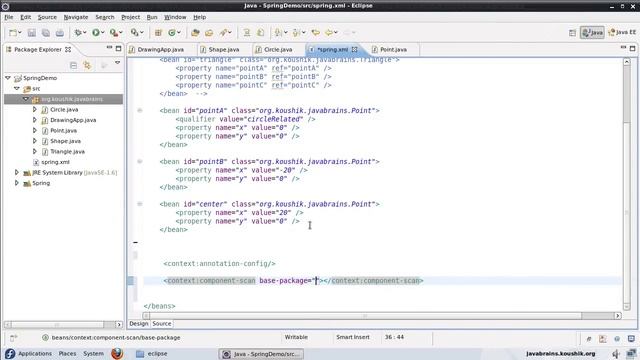Click the context:annotation-config line in editor
The width and height of the screenshot is (640, 360).
point(220,264)
